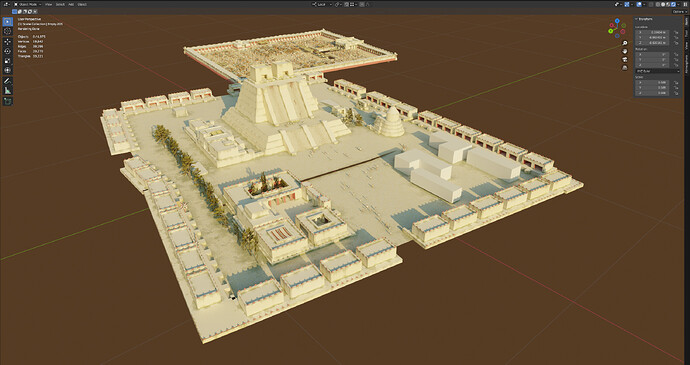Toggle viewport gizmos visibility

coord(627,4)
